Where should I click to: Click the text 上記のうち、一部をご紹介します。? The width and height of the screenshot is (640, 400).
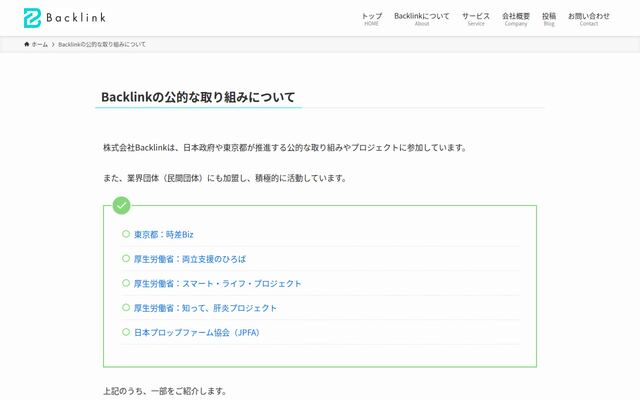[x=165, y=391]
